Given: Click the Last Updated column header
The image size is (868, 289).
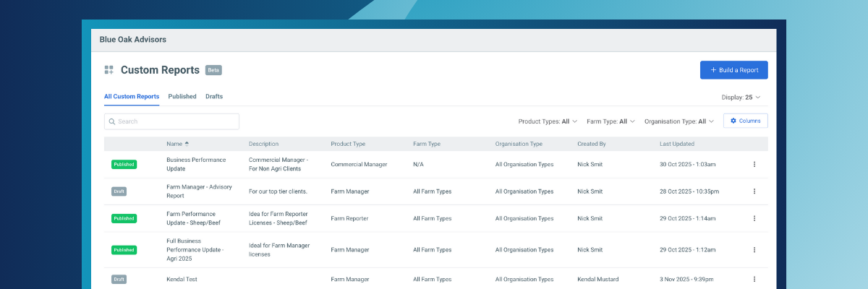Looking at the screenshot, I should [x=677, y=144].
